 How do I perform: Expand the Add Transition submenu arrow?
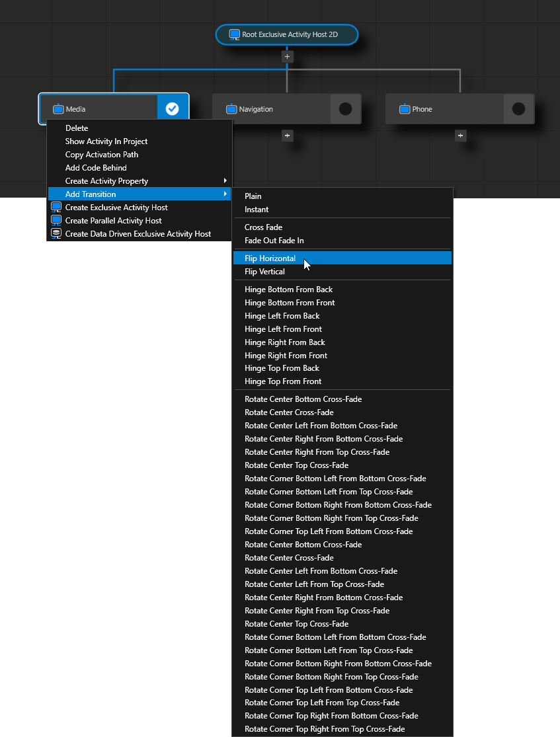click(x=225, y=194)
